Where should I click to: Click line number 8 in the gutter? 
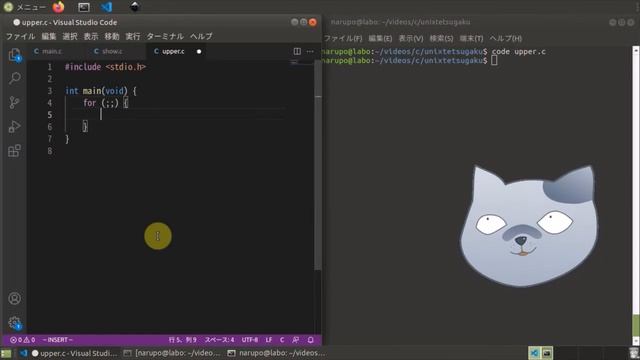(50, 151)
